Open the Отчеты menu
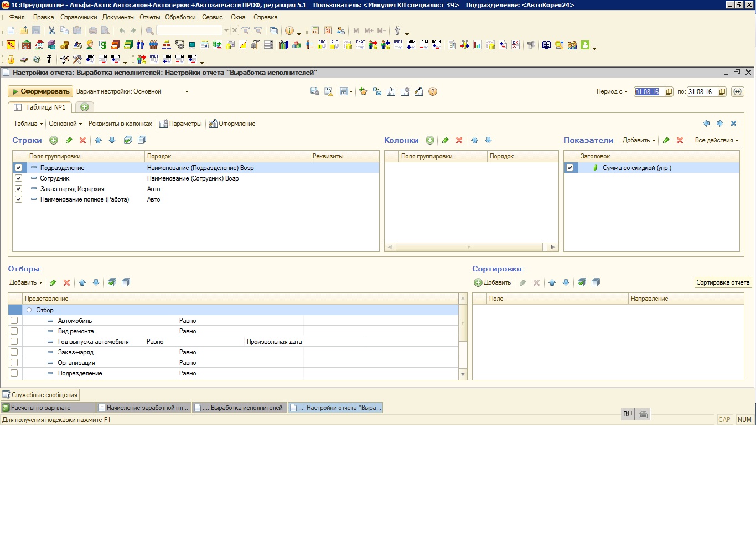 tap(149, 17)
